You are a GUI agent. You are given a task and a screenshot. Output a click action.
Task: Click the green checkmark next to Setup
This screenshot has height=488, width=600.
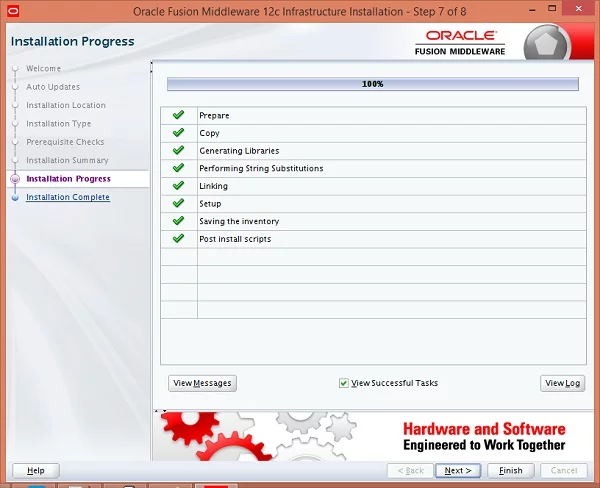(x=178, y=203)
